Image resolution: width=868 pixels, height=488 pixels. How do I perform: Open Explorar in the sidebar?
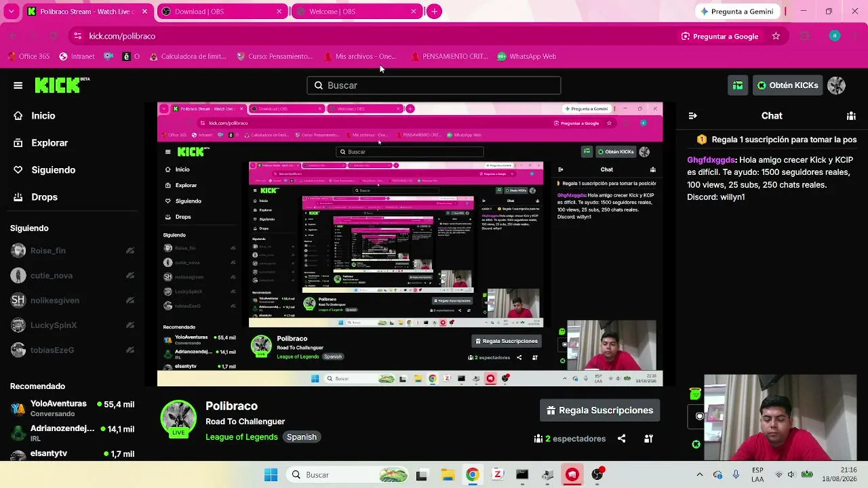coord(41,143)
